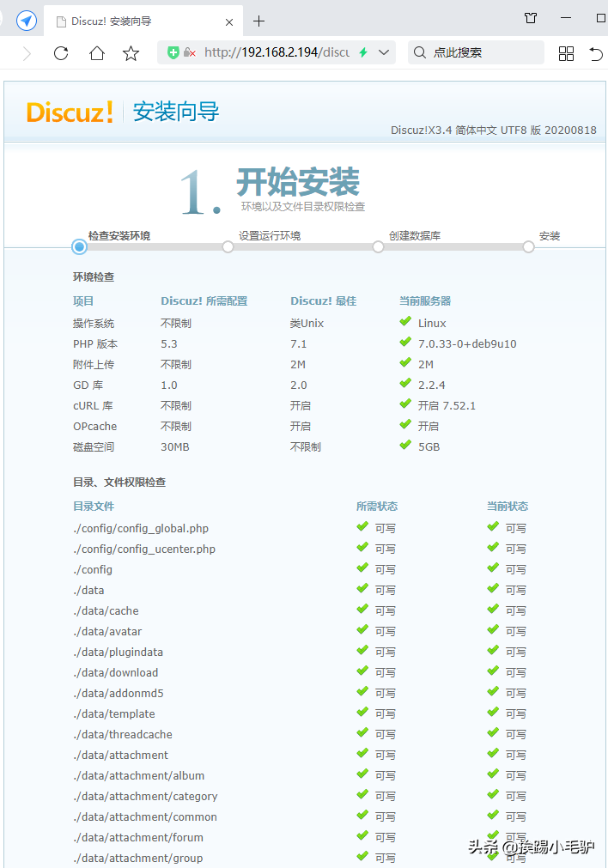Click the 开始安装 heading

click(x=298, y=181)
